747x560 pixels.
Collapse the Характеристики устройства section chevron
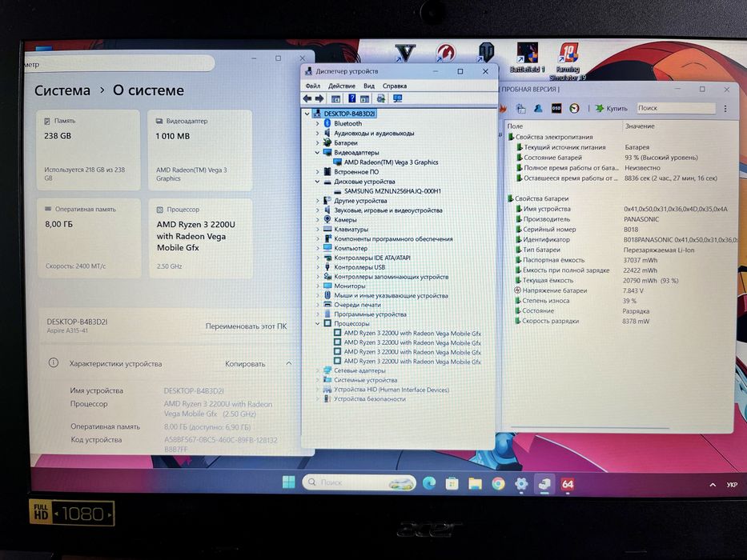pos(289,363)
